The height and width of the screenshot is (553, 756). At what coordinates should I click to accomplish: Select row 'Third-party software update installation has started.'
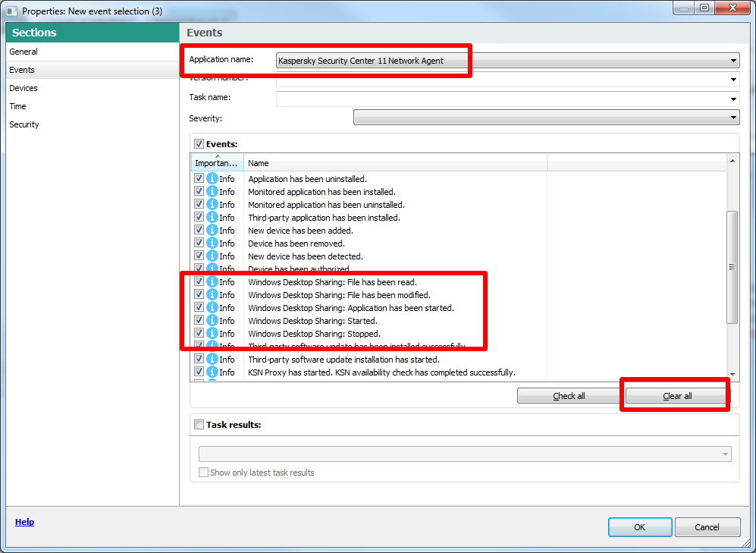(x=343, y=360)
